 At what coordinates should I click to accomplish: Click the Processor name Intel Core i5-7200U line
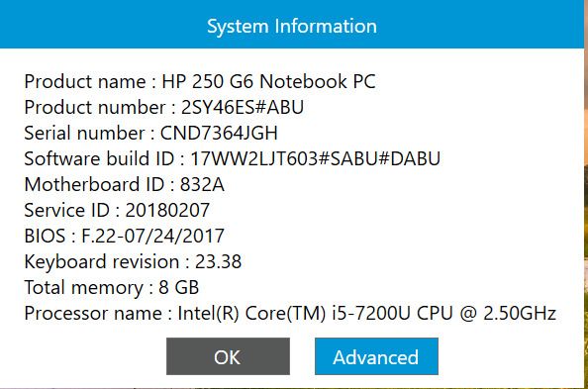pyautogui.click(x=290, y=313)
